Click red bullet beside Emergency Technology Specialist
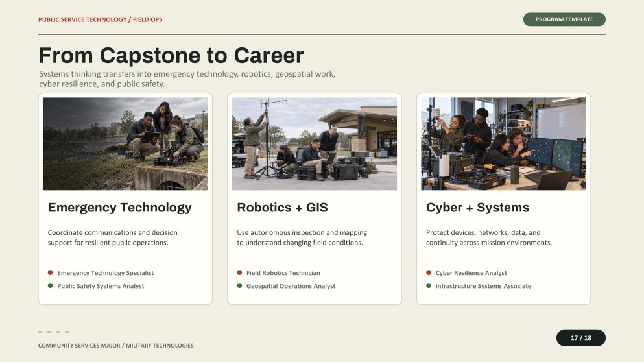Screen dimensions: 644x362 point(50,272)
